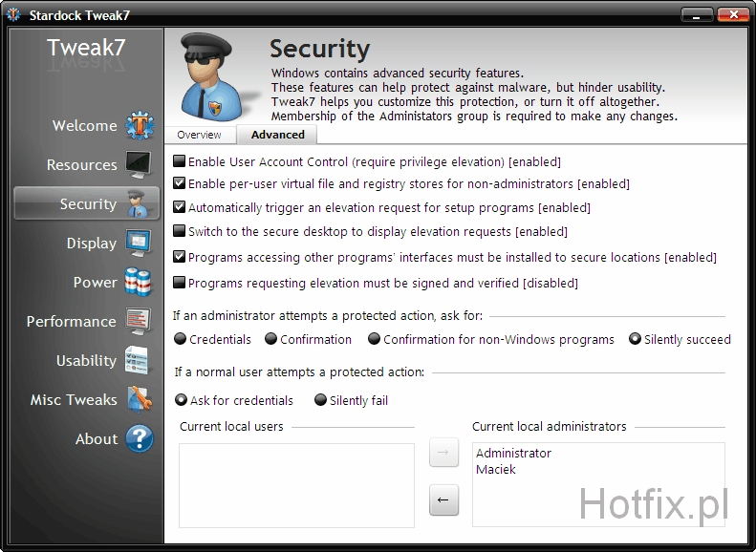Click the Power batteries icon
The height and width of the screenshot is (552, 756).
139,283
